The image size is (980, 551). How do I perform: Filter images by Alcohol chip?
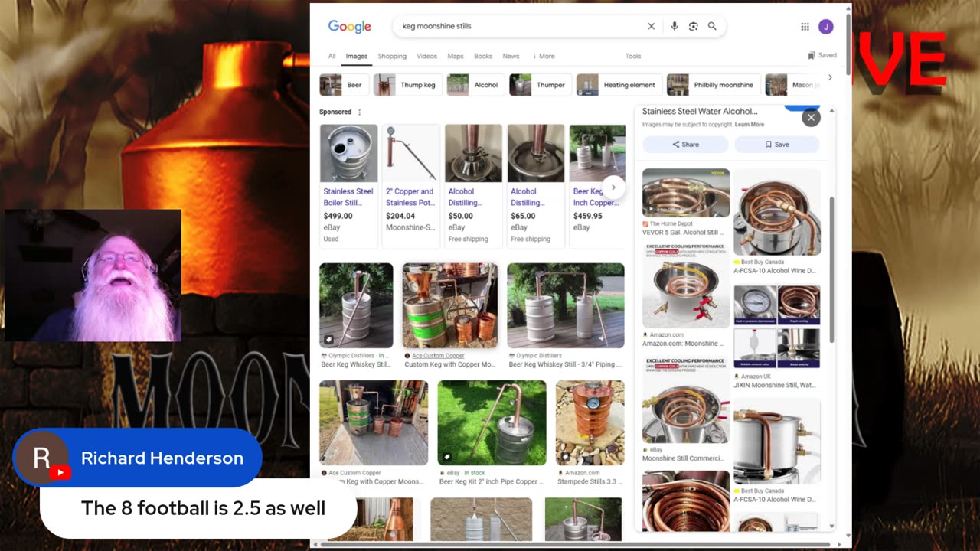[475, 85]
